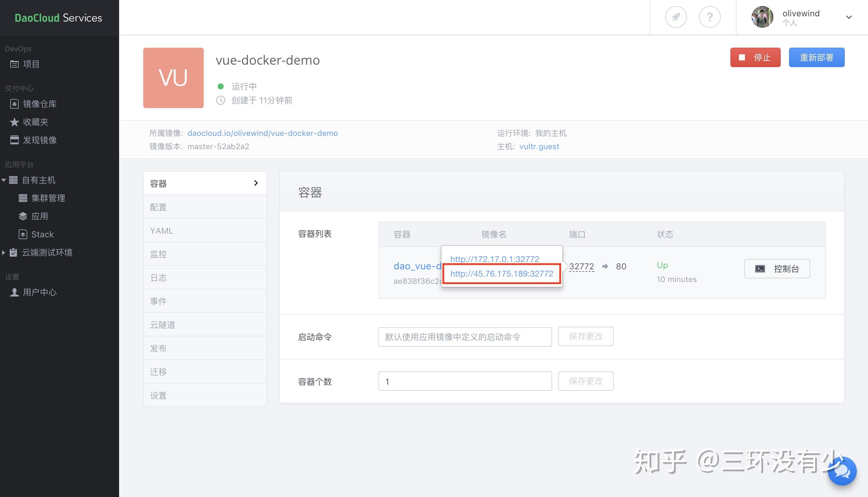Open 收藏夹 star item
This screenshot has width=868, height=497.
tap(35, 122)
